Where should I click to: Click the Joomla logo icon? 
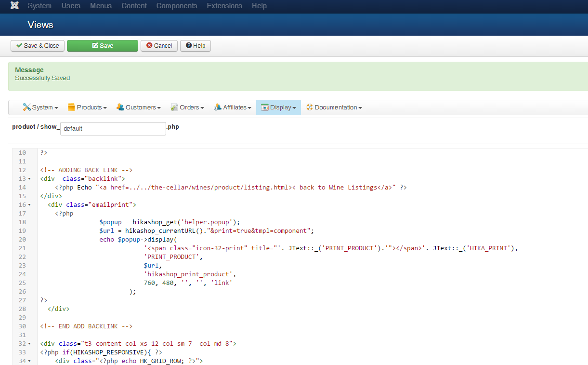point(14,6)
